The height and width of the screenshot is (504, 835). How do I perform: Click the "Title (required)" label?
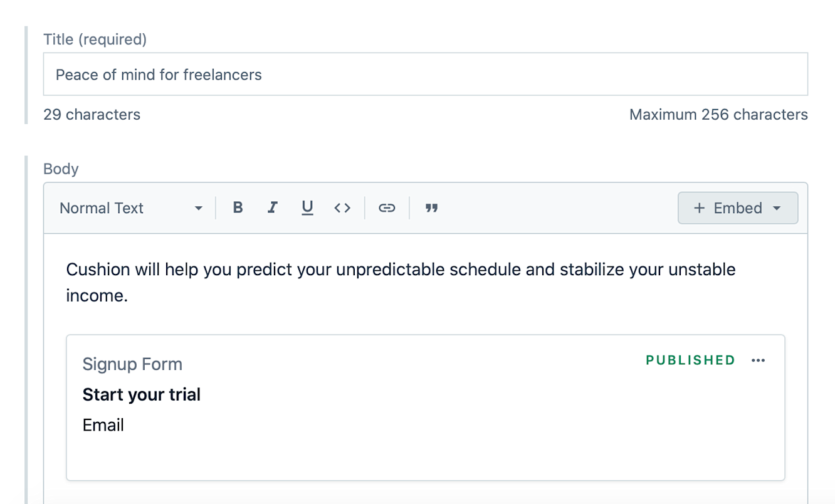click(x=95, y=39)
